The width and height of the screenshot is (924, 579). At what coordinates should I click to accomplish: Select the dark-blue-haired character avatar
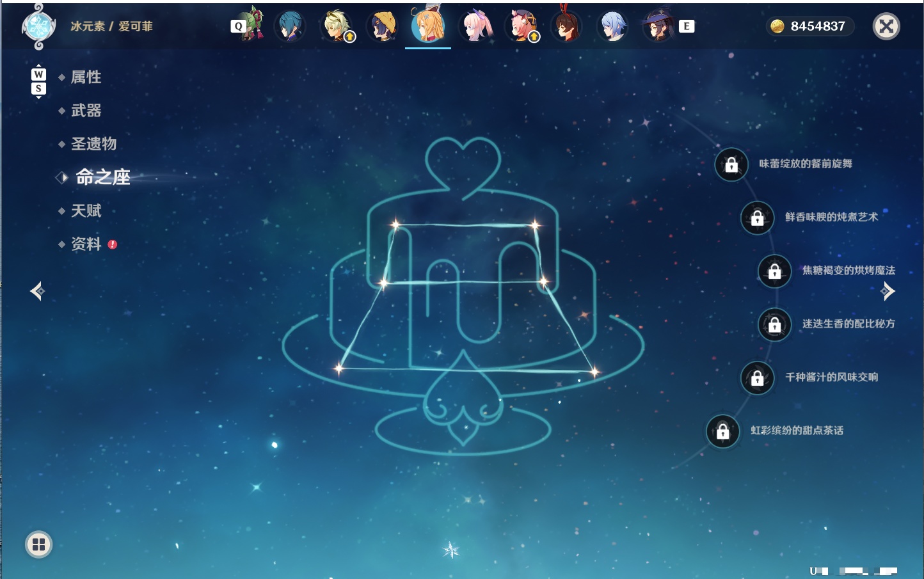(x=290, y=27)
